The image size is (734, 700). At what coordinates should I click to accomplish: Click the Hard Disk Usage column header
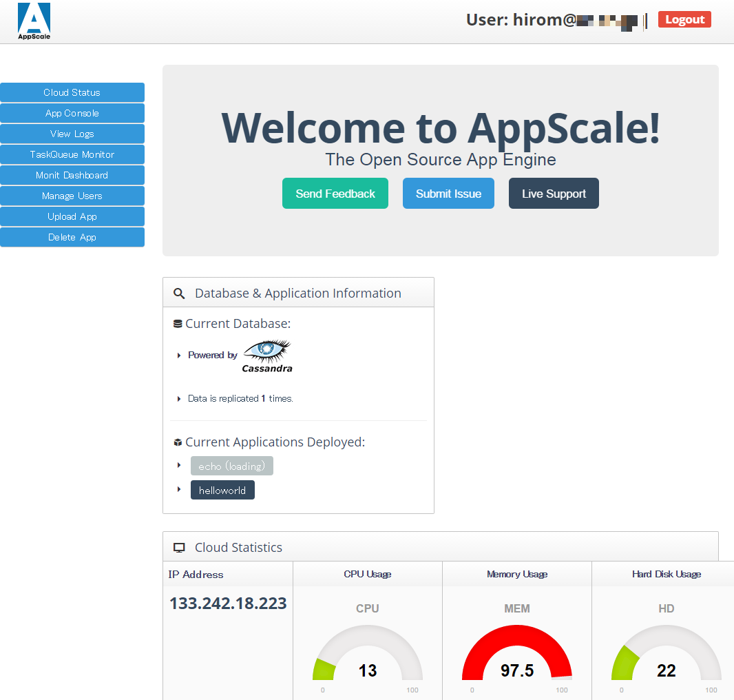click(667, 574)
